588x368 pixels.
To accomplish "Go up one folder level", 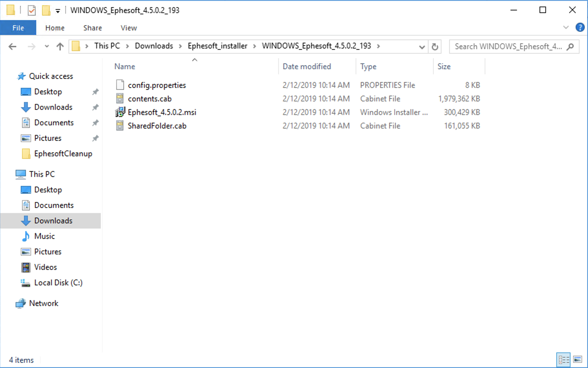I will [60, 46].
